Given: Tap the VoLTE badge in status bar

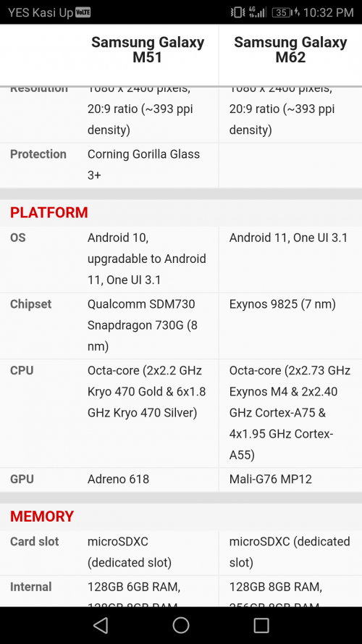Looking at the screenshot, I should [83, 13].
